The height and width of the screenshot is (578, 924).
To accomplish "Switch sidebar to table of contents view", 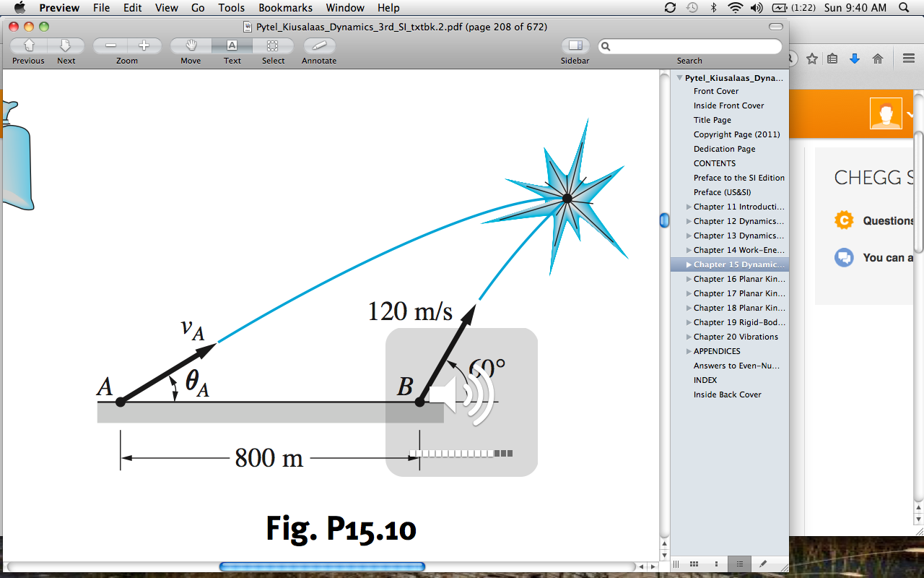I will coord(740,564).
